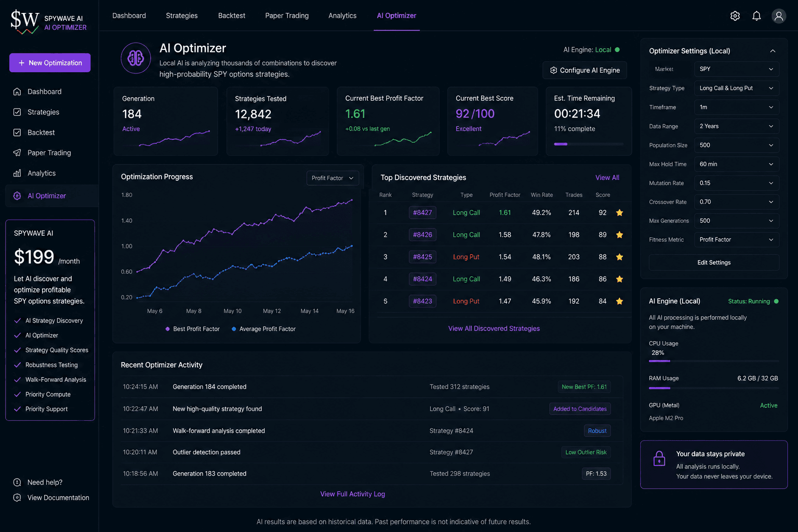Switch to the Backtest top tab

(x=232, y=16)
